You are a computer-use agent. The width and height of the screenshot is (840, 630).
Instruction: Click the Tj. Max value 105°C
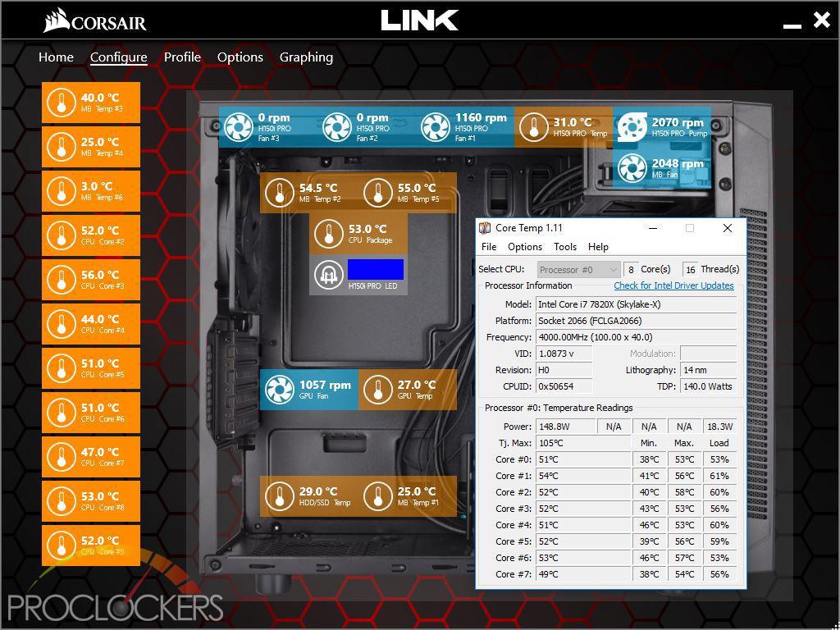point(584,443)
